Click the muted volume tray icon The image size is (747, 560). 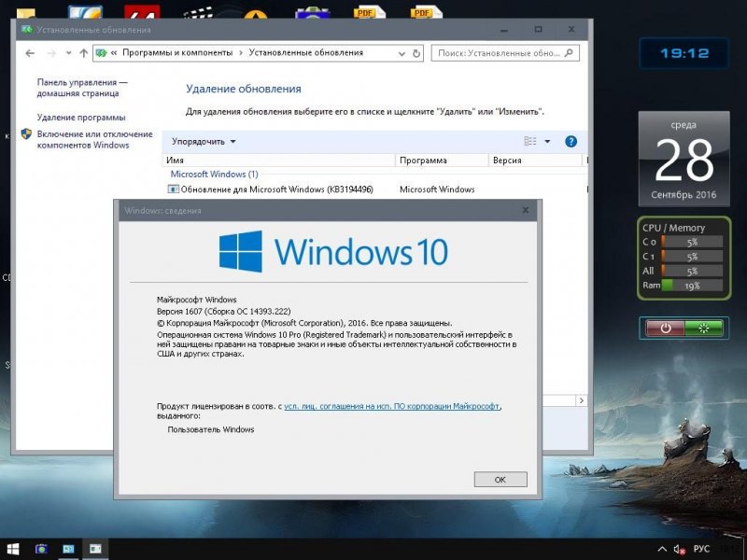click(x=680, y=550)
